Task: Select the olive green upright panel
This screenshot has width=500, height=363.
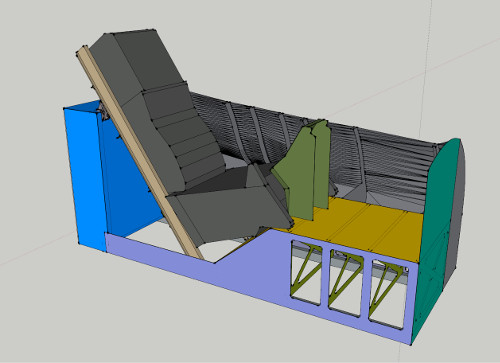Action: click(x=303, y=170)
